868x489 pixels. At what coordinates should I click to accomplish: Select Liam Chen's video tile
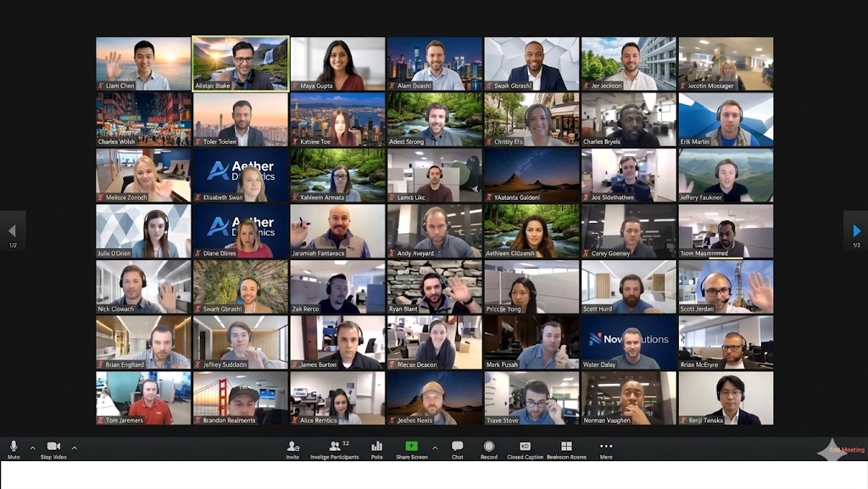point(143,64)
